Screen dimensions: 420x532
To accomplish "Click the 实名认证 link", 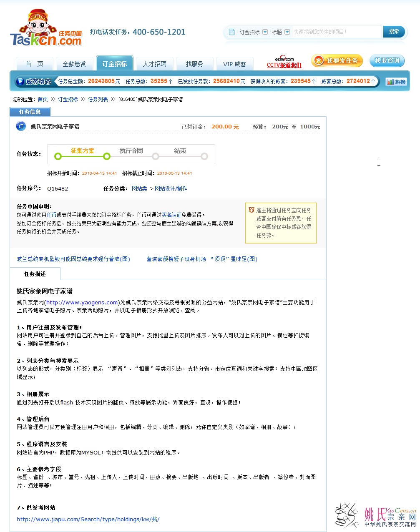I will pyautogui.click(x=171, y=215).
